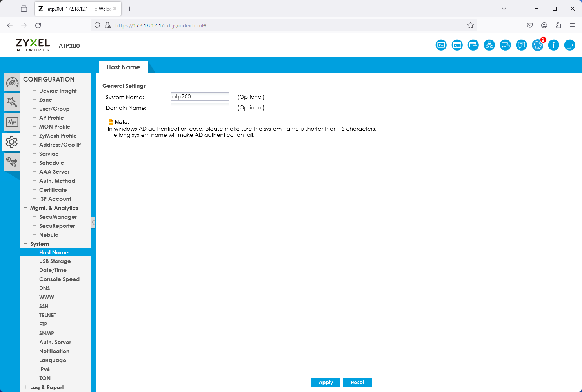Open Date/Time settings
582x392 pixels.
(53, 270)
